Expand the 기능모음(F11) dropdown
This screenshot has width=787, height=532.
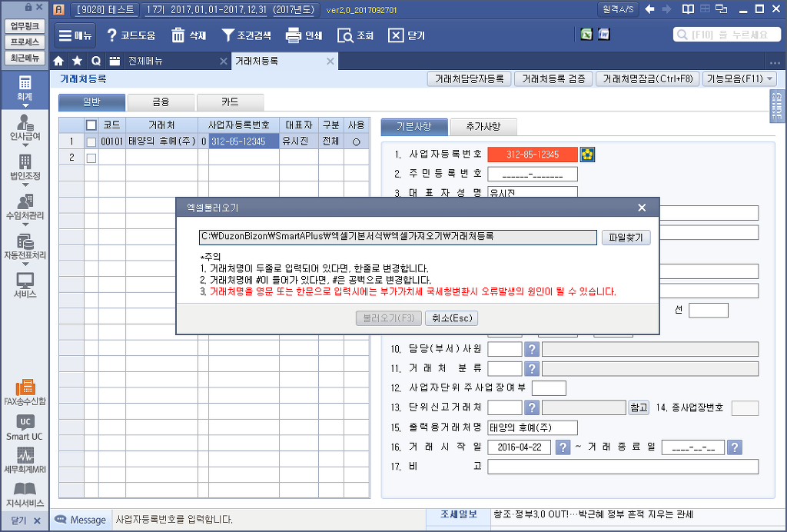click(739, 78)
